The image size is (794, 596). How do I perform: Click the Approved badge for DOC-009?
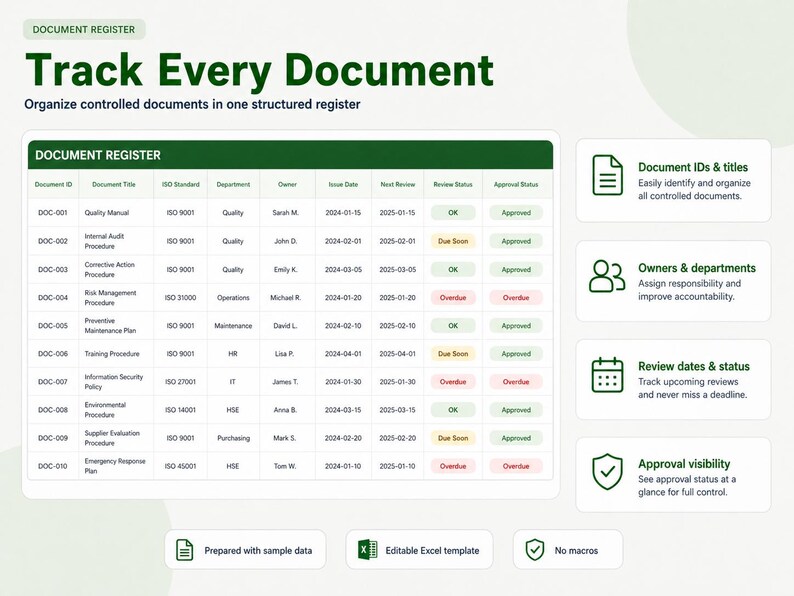tap(516, 438)
